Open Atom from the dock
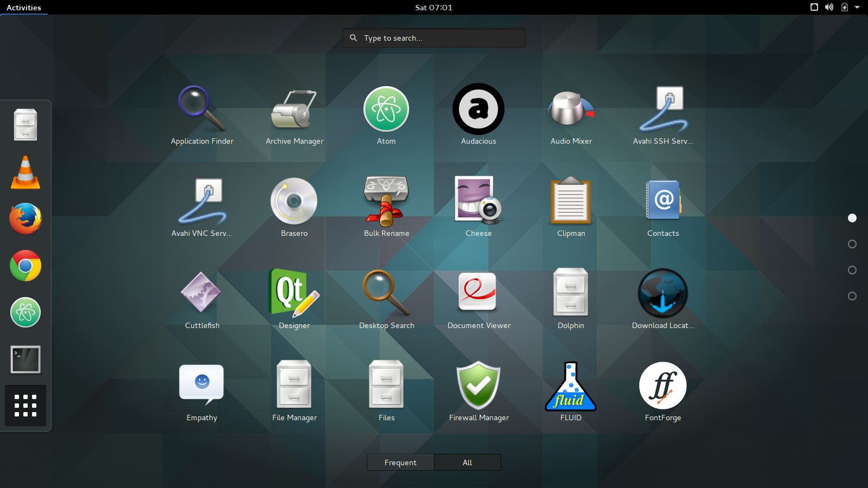Viewport: 868px width, 488px height. click(x=25, y=312)
